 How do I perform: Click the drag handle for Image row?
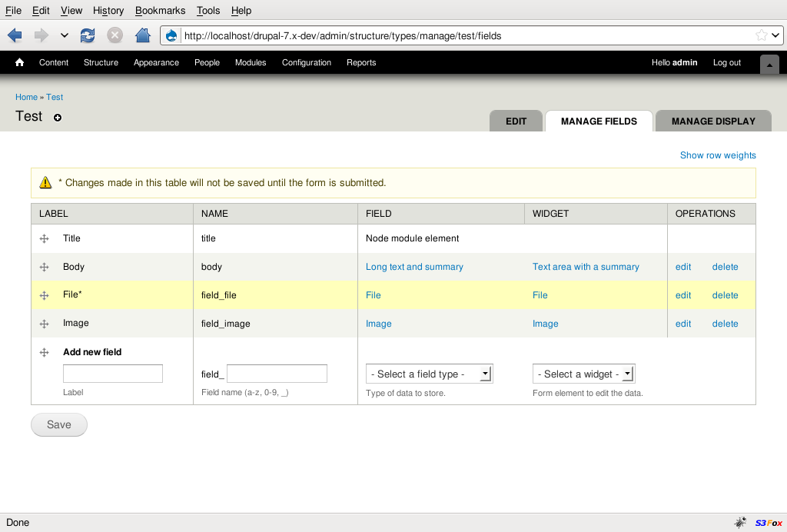44,324
